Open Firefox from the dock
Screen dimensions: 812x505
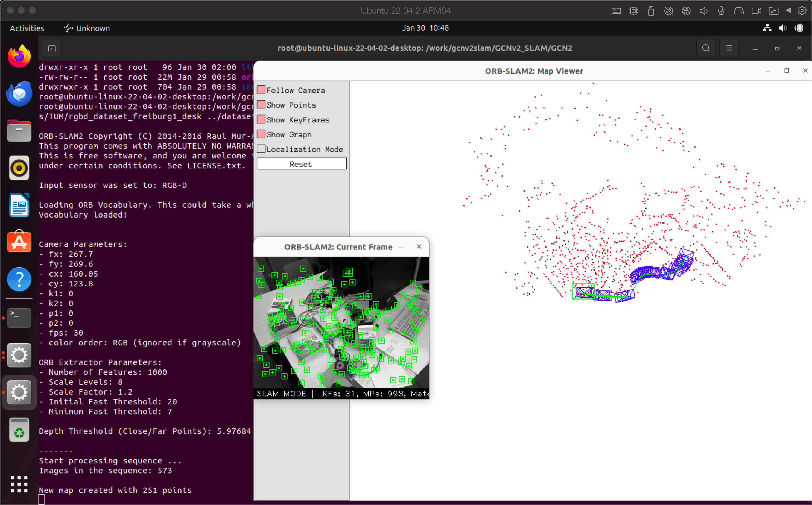click(19, 57)
